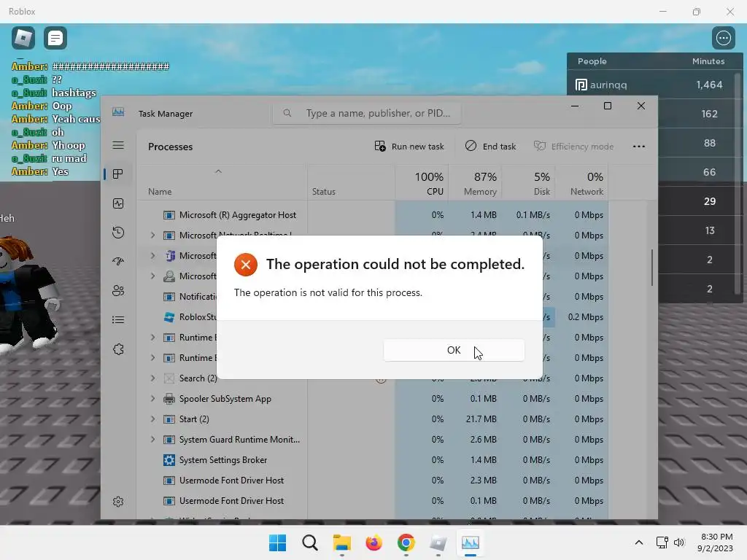This screenshot has height=560, width=747.
Task: Click the System Settings Broker gear icon
Action: pos(169,460)
